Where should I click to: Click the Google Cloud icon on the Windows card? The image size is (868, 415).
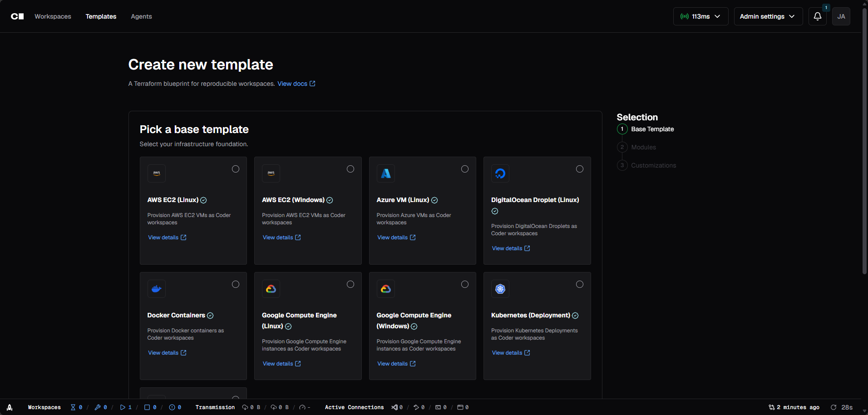(386, 289)
